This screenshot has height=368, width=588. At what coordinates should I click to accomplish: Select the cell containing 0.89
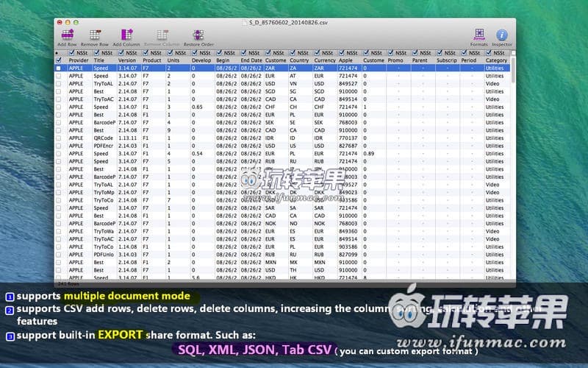[369, 154]
